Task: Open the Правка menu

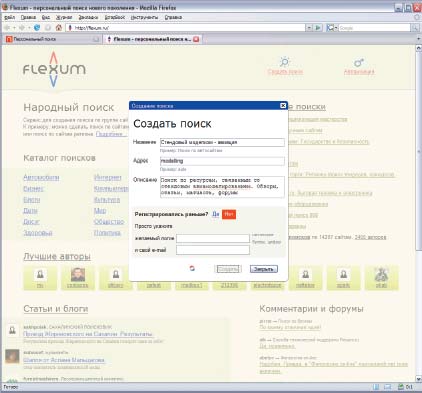Action: click(x=28, y=17)
